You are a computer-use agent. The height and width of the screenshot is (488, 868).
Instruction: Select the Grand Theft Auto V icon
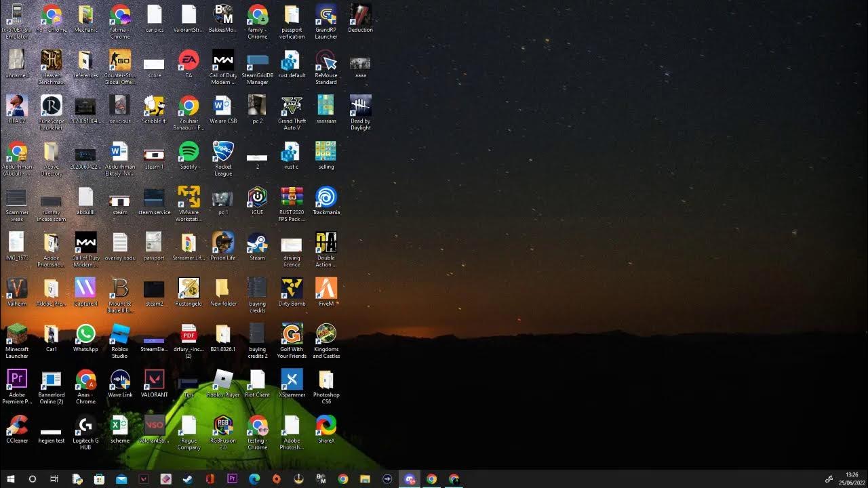292,113
